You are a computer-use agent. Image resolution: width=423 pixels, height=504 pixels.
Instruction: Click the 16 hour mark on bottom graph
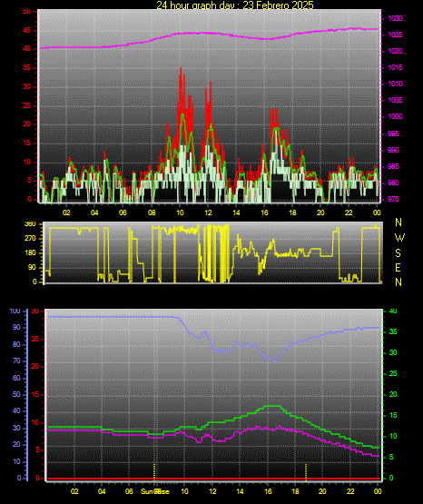coord(268,491)
